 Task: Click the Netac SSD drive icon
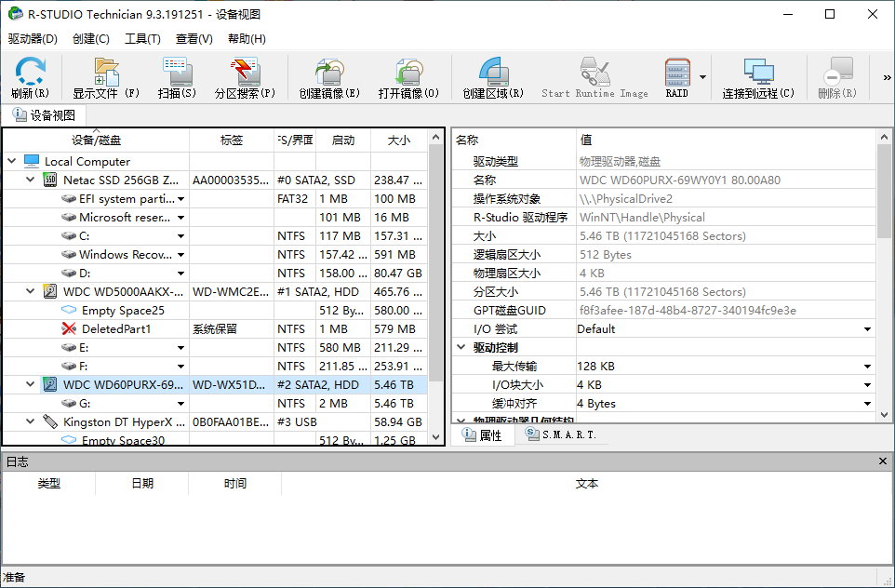pos(50,180)
